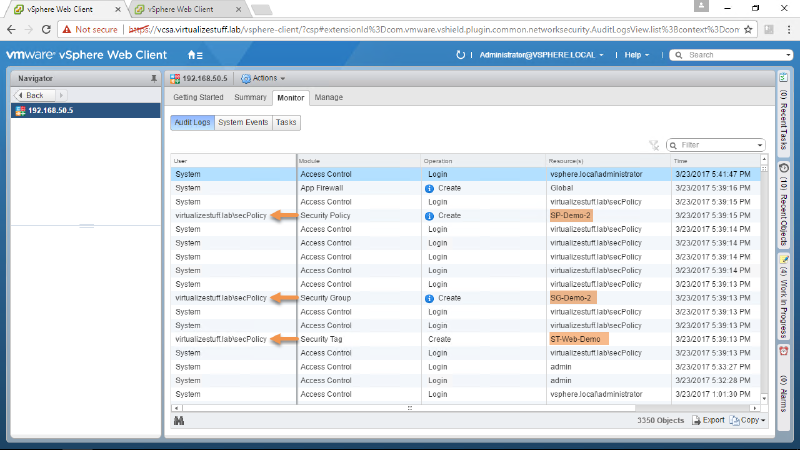Viewport: 800px width, 450px height.
Task: Switch to the Manage tab
Action: point(328,98)
